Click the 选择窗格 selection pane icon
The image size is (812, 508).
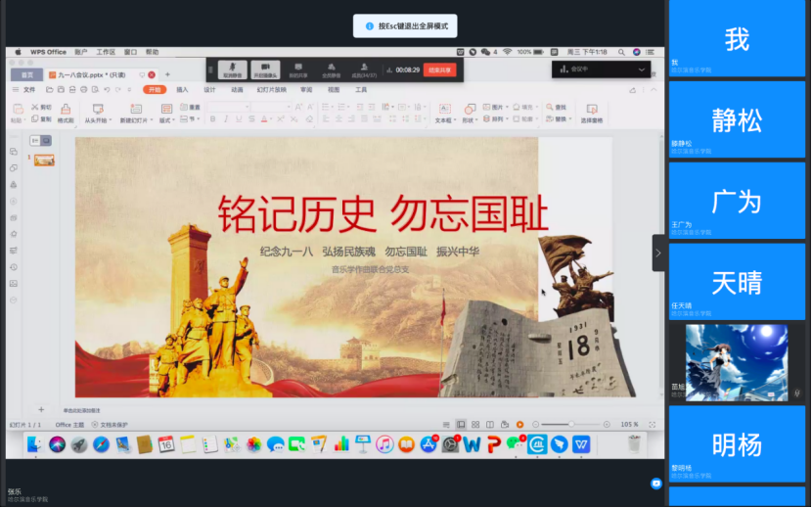tap(592, 109)
